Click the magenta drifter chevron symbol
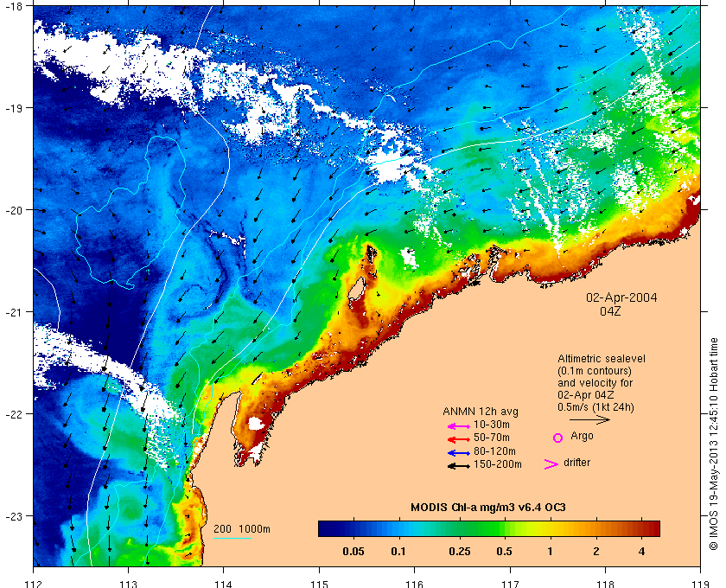The image size is (726, 588). pyautogui.click(x=551, y=464)
